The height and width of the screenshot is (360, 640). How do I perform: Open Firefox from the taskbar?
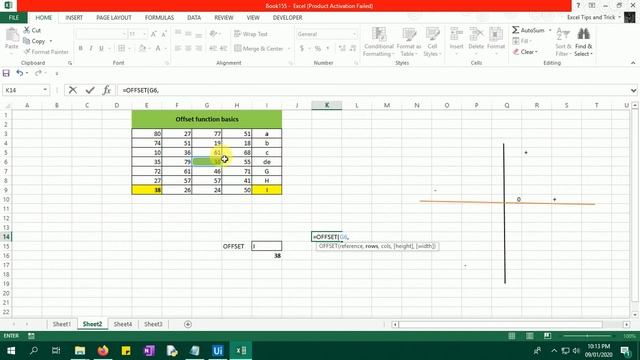coord(103,351)
